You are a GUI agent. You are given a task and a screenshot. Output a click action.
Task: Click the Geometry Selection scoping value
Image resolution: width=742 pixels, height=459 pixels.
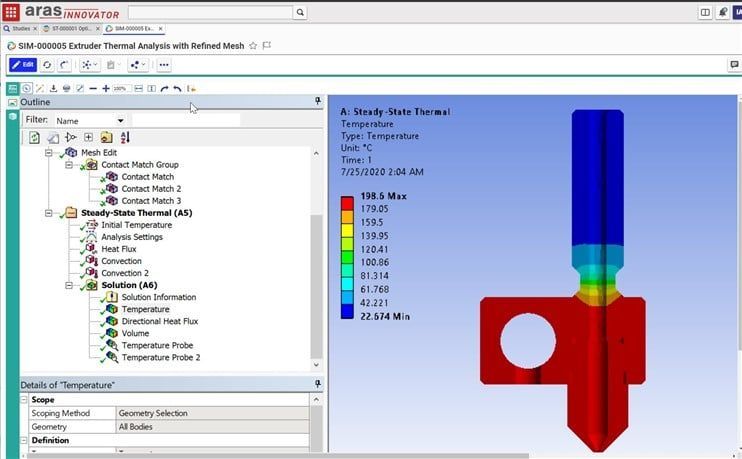pyautogui.click(x=212, y=413)
